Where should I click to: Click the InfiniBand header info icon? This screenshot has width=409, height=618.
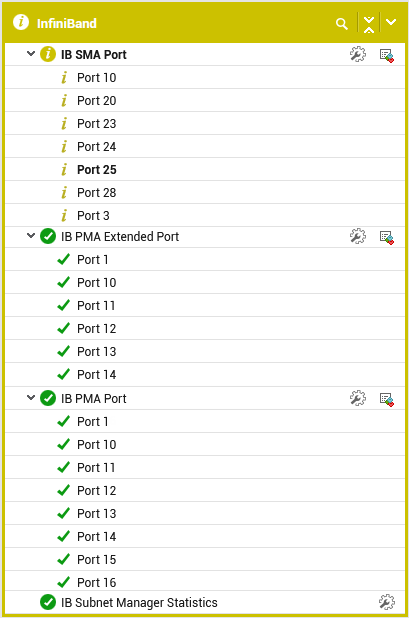tap(21, 22)
